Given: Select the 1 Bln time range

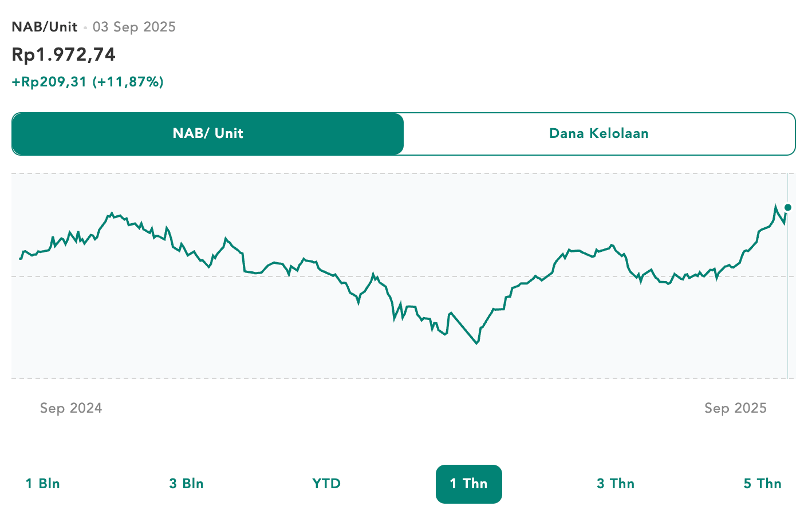Looking at the screenshot, I should point(42,484).
